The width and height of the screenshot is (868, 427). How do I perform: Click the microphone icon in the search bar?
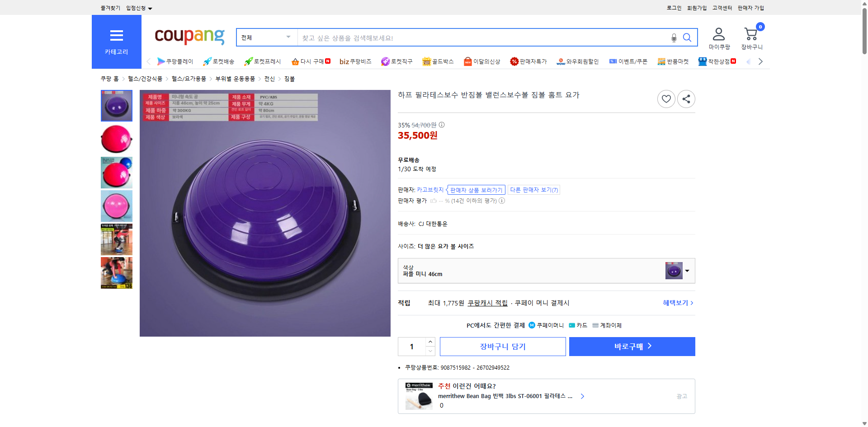click(674, 38)
